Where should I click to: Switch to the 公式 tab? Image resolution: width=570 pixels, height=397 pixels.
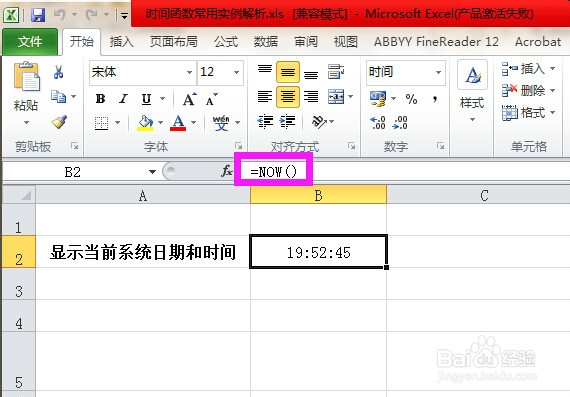tap(226, 42)
